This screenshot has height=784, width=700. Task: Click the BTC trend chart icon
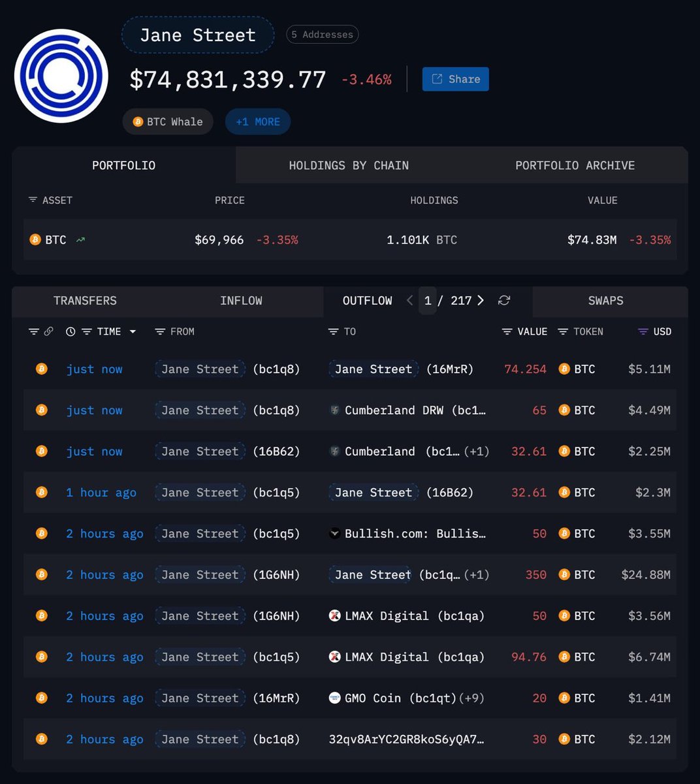point(80,240)
